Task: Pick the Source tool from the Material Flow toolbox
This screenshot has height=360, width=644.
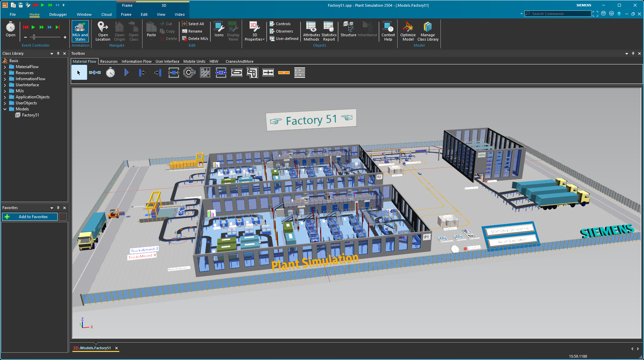Action: point(126,72)
